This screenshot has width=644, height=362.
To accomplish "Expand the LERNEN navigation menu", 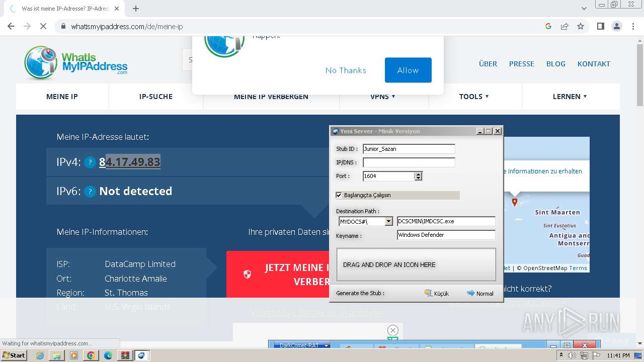I will [x=570, y=97].
